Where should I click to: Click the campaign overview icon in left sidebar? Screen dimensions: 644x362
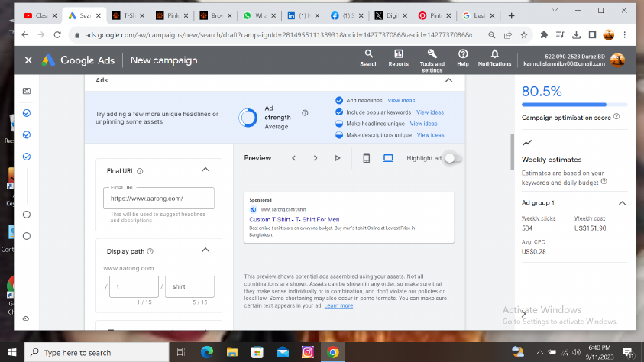point(27,91)
